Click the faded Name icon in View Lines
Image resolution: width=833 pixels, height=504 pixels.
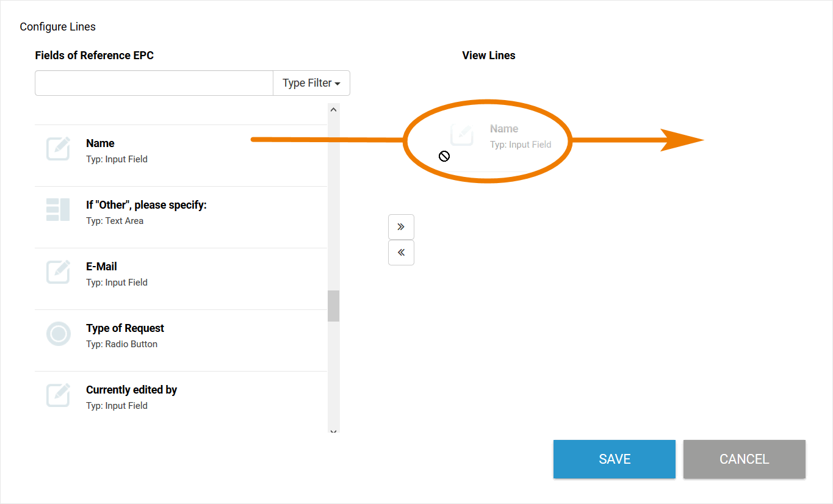[x=462, y=134]
